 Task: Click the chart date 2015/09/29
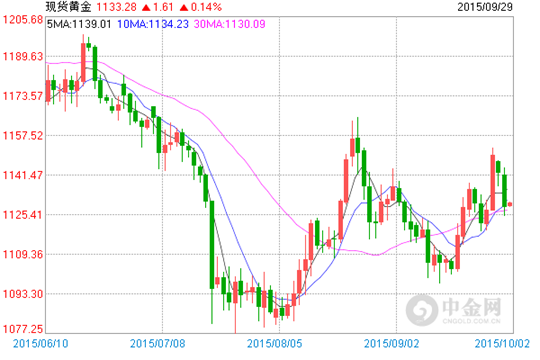(485, 7)
